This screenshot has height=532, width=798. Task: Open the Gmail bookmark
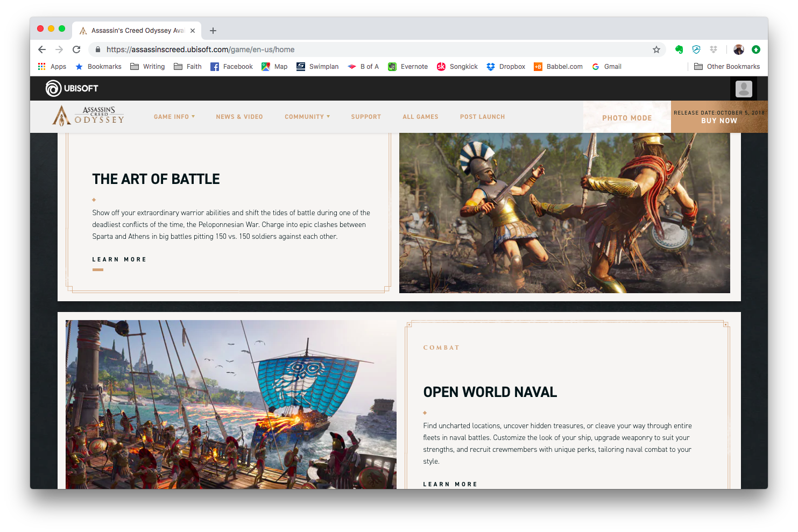pyautogui.click(x=606, y=67)
